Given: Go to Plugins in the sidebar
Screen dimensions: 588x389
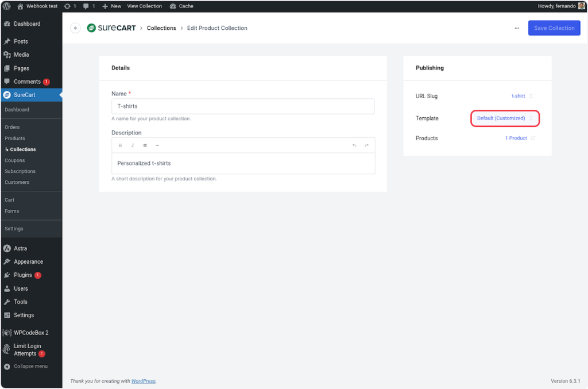Looking at the screenshot, I should point(23,275).
